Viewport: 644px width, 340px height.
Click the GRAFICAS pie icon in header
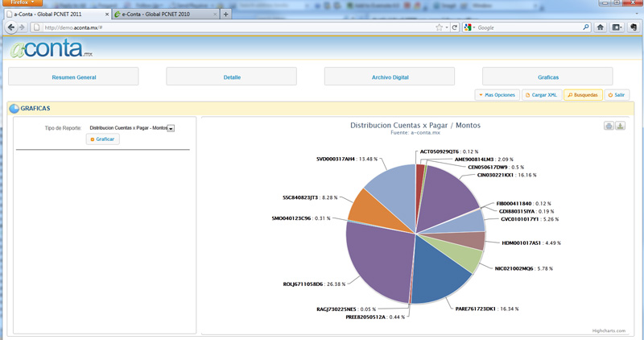coord(14,108)
